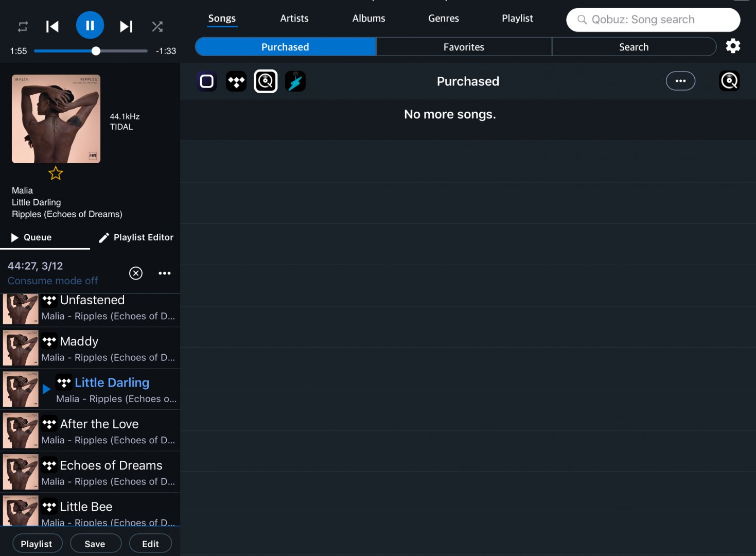This screenshot has width=756, height=556.
Task: Open queue more options menu
Action: coord(165,273)
